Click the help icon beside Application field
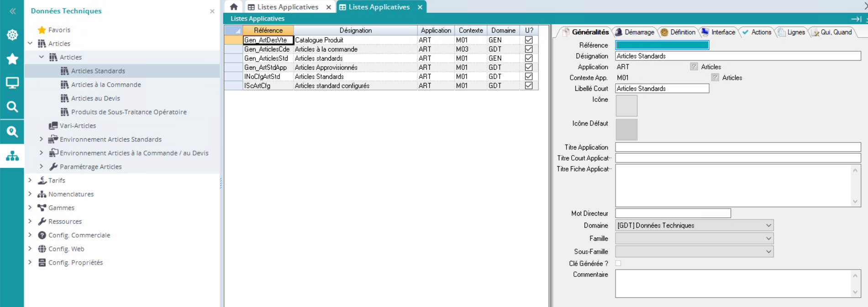The image size is (868, 307). pos(694,67)
